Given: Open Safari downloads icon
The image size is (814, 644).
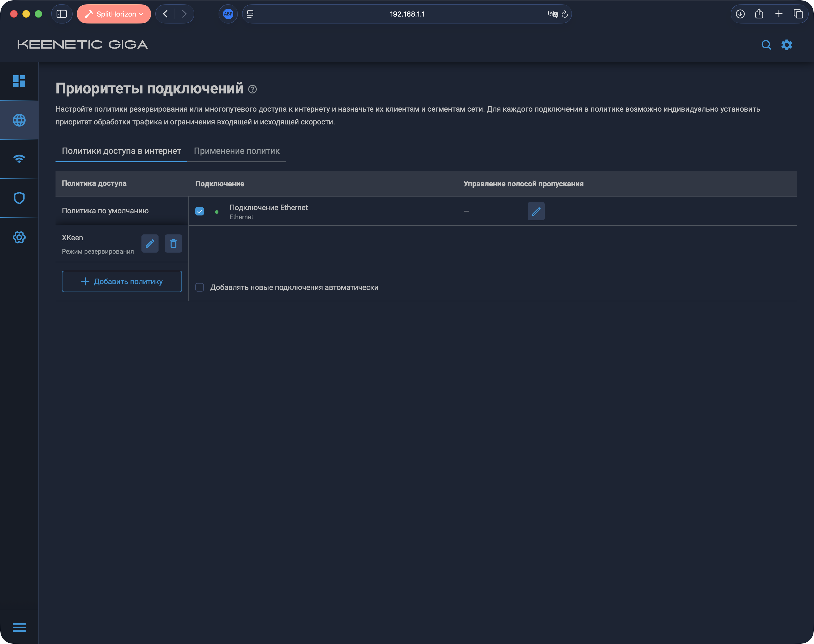Looking at the screenshot, I should click(x=740, y=14).
